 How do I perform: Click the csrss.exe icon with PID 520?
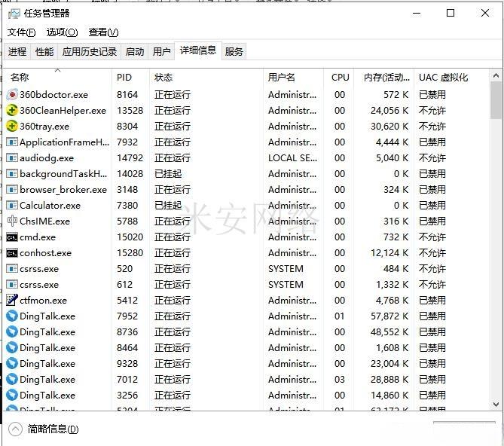[12, 269]
